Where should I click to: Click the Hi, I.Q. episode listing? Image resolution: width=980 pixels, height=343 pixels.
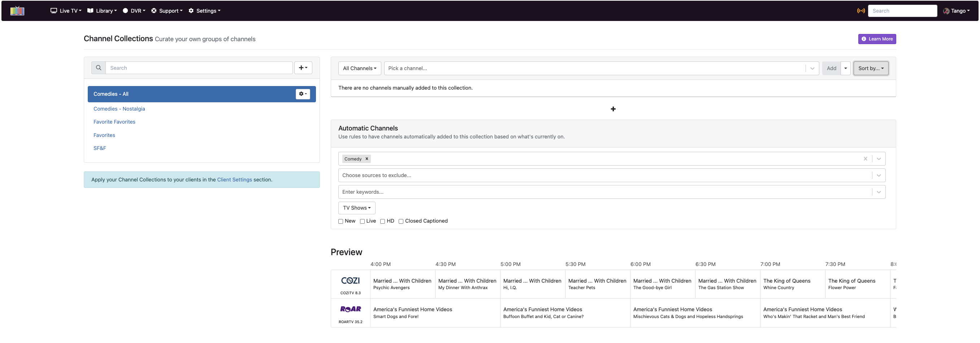click(532, 284)
